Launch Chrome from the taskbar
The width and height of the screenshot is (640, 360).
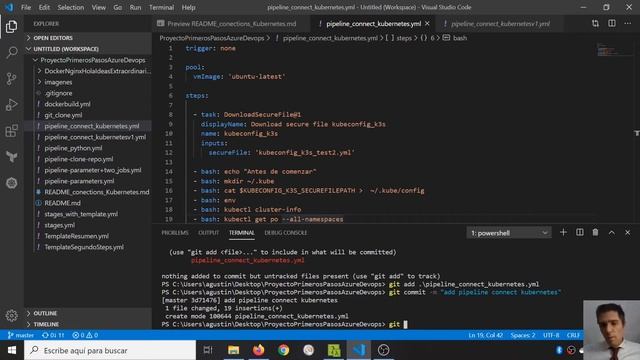[x=283, y=350]
